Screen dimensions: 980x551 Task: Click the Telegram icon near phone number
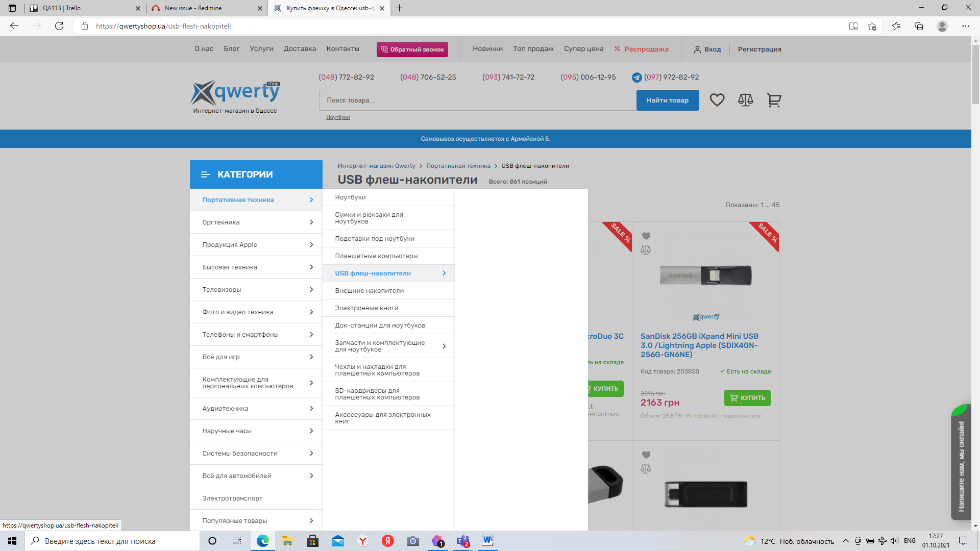(636, 78)
